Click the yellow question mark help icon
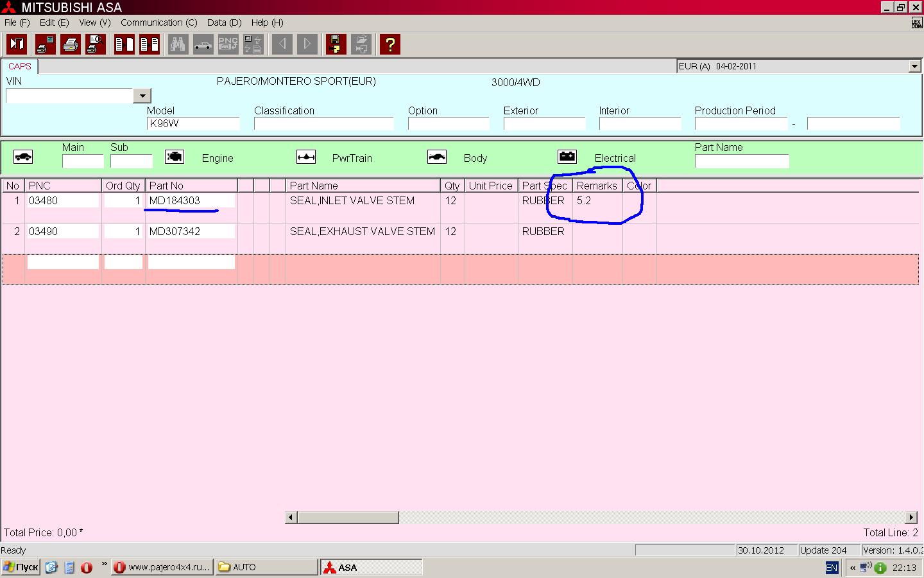The width and height of the screenshot is (924, 578). tap(389, 44)
